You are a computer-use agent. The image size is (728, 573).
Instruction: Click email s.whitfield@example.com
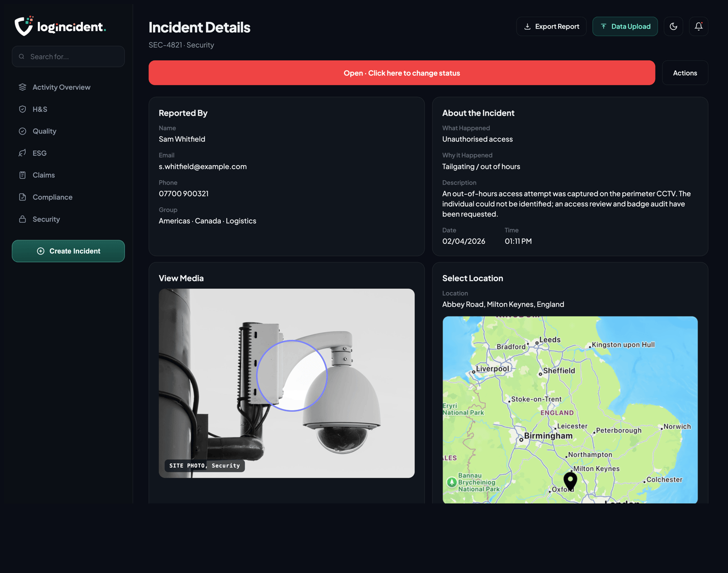(x=203, y=167)
